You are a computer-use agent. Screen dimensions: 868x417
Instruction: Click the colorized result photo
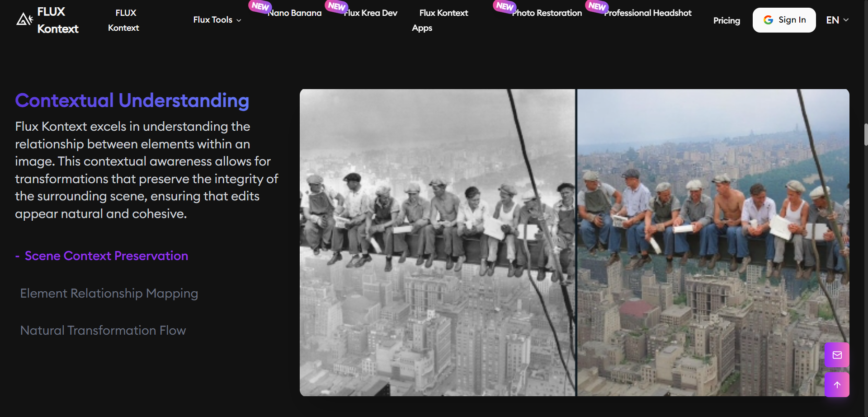pos(713,242)
